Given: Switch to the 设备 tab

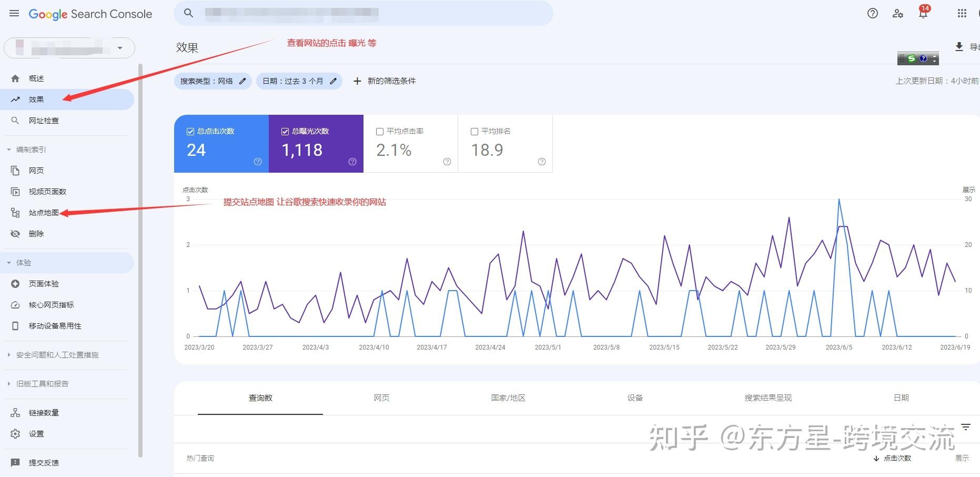Looking at the screenshot, I should point(634,397).
